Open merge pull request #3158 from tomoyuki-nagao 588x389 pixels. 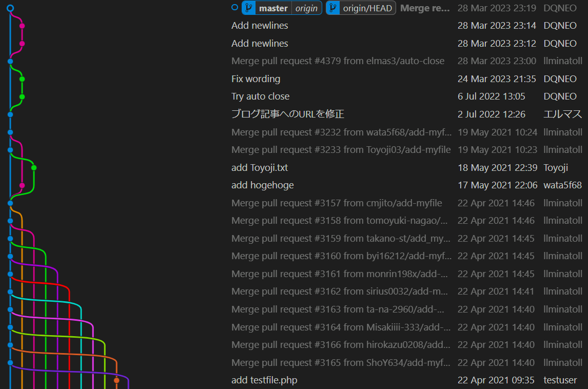point(339,221)
